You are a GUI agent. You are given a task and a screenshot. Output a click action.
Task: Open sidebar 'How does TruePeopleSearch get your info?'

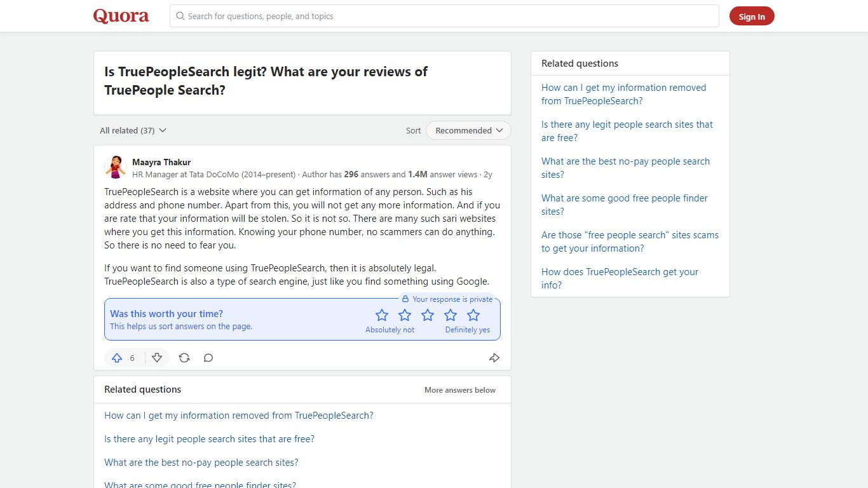620,278
